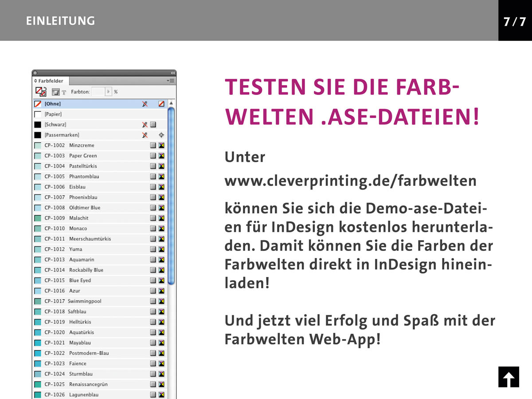Click the CMYK icon on Azur row

click(x=161, y=291)
